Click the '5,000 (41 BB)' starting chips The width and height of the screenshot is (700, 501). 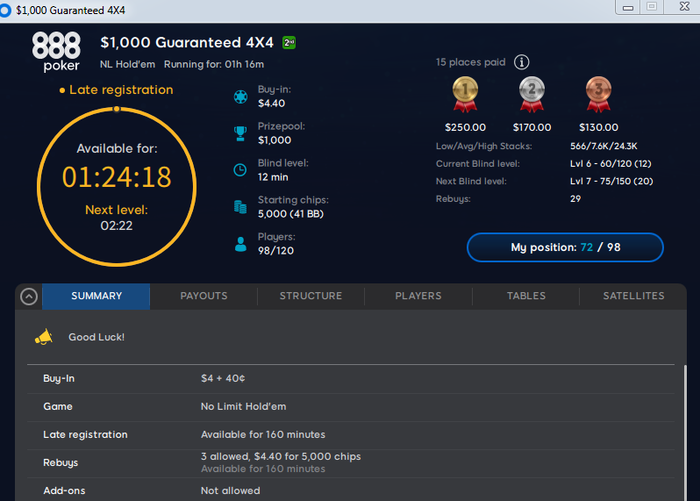click(x=291, y=214)
